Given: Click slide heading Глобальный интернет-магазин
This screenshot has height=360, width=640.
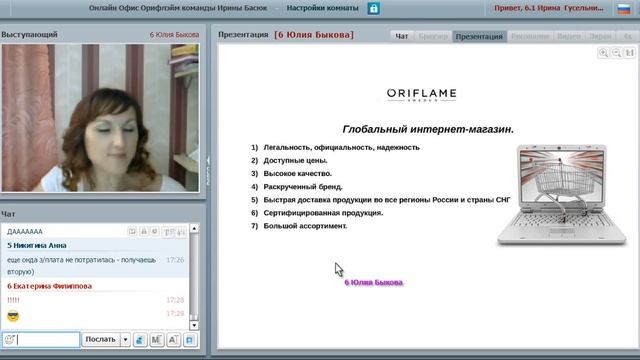Looking at the screenshot, I should [428, 129].
